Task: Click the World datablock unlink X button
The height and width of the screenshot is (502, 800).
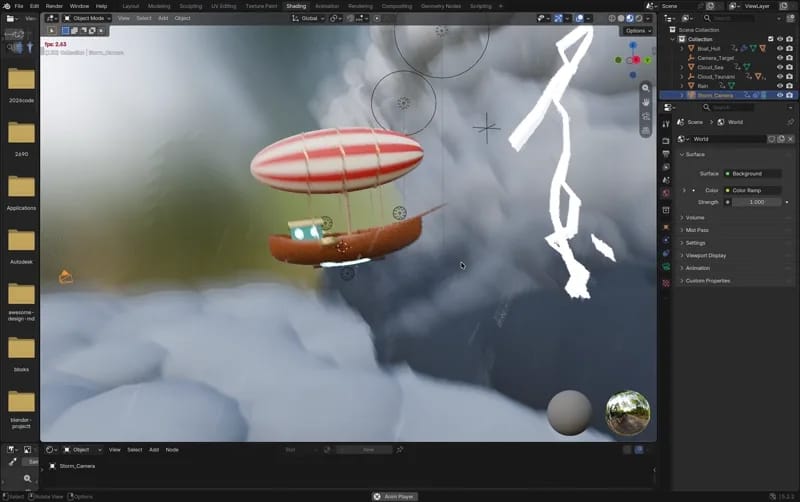Action: point(790,139)
